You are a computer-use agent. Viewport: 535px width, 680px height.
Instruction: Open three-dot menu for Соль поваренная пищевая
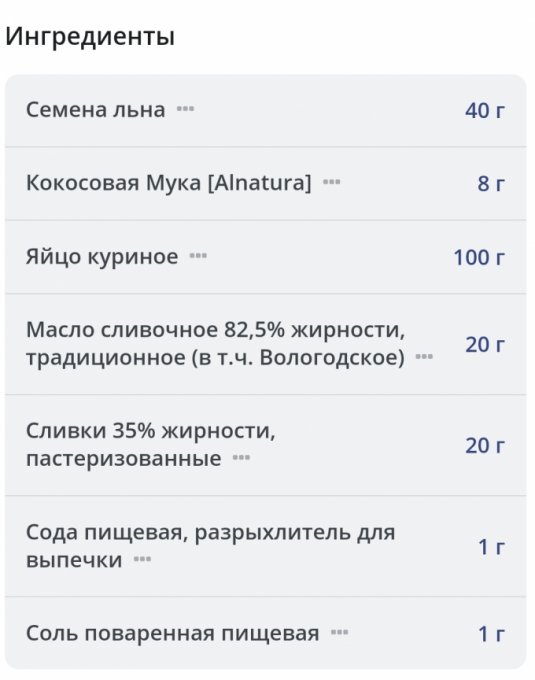pos(339,632)
